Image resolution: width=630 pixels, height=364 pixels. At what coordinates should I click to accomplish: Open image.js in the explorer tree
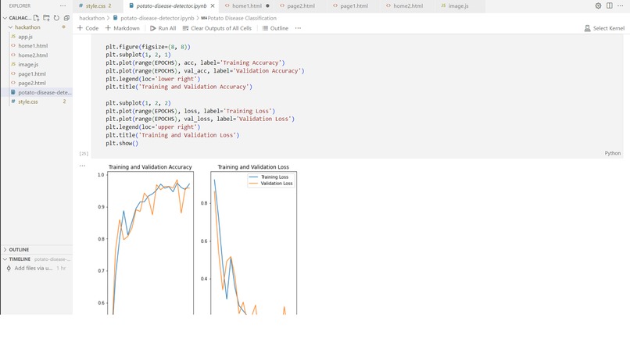pyautogui.click(x=28, y=64)
